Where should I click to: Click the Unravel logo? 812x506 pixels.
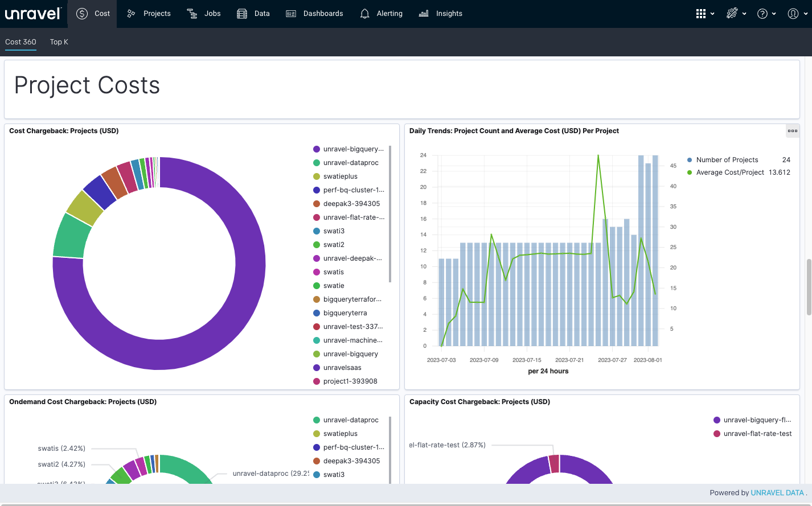(32, 14)
